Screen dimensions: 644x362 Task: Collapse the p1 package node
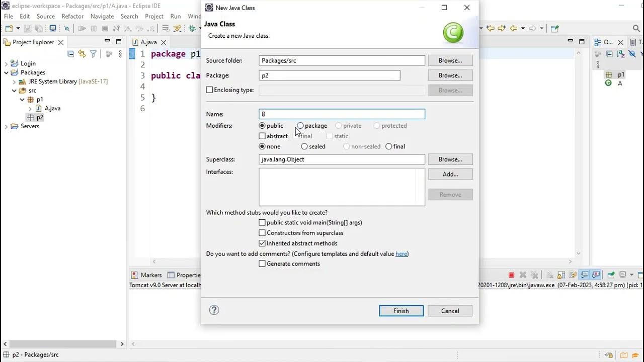click(22, 100)
